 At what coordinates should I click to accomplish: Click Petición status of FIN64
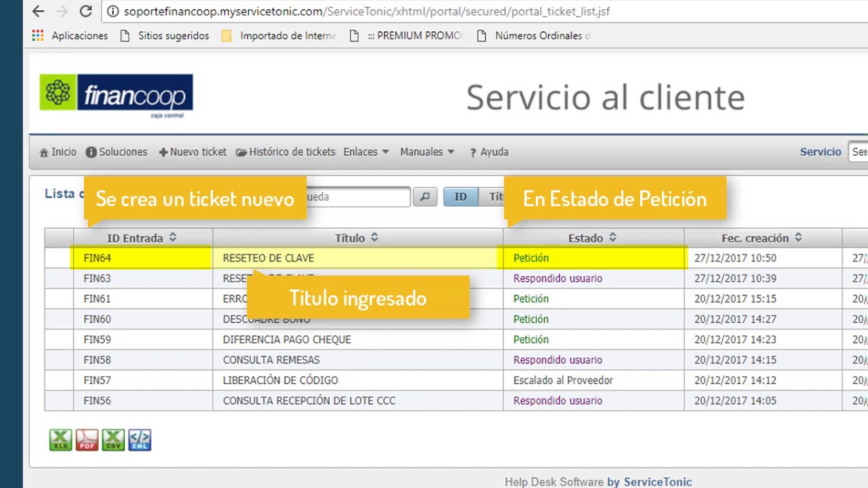[x=531, y=258]
